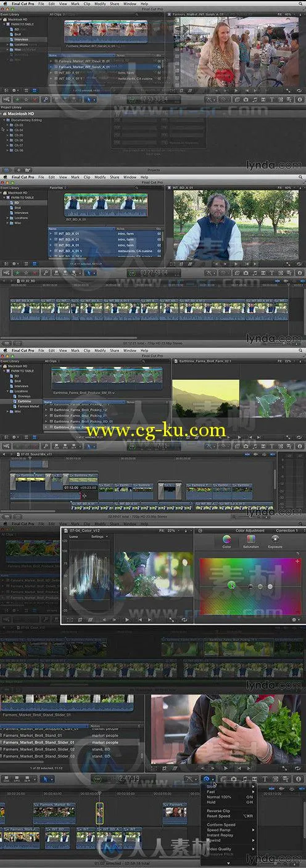The width and height of the screenshot is (306, 868).
Task: Choose Conform Speed in the Retime menu
Action: coord(221,825)
